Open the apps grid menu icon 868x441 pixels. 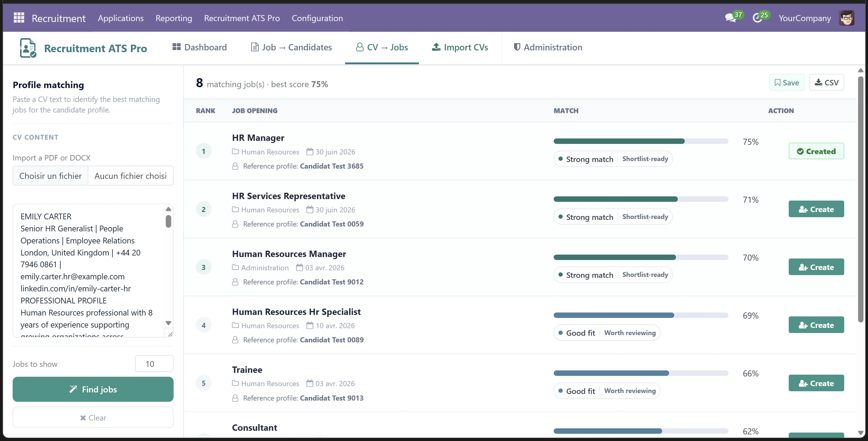19,18
